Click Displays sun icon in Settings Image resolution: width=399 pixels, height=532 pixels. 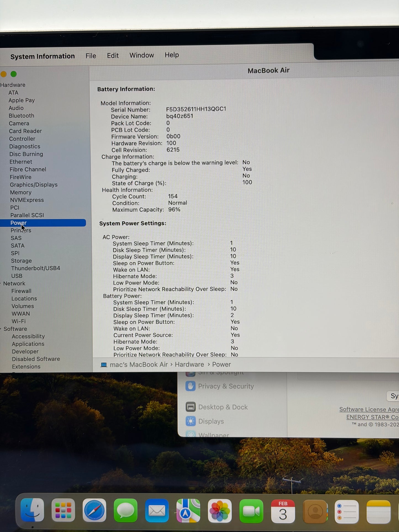click(x=191, y=421)
